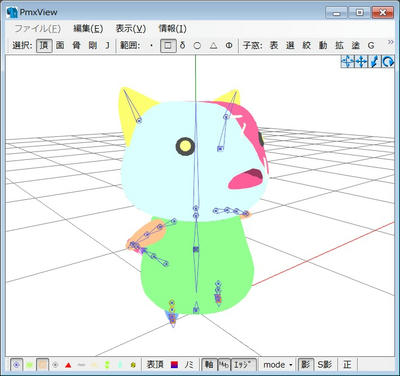This screenshot has width=400, height=376.
Task: Click the center body bone marker
Action: (x=196, y=249)
